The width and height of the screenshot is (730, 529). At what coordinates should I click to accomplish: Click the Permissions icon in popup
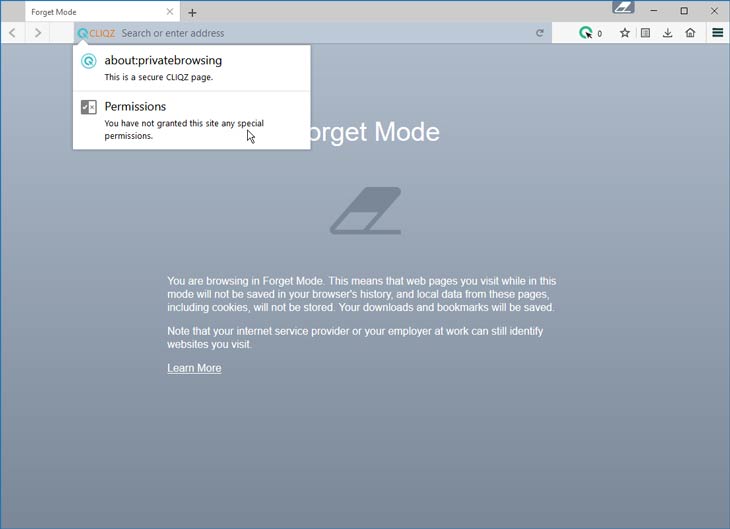88,107
